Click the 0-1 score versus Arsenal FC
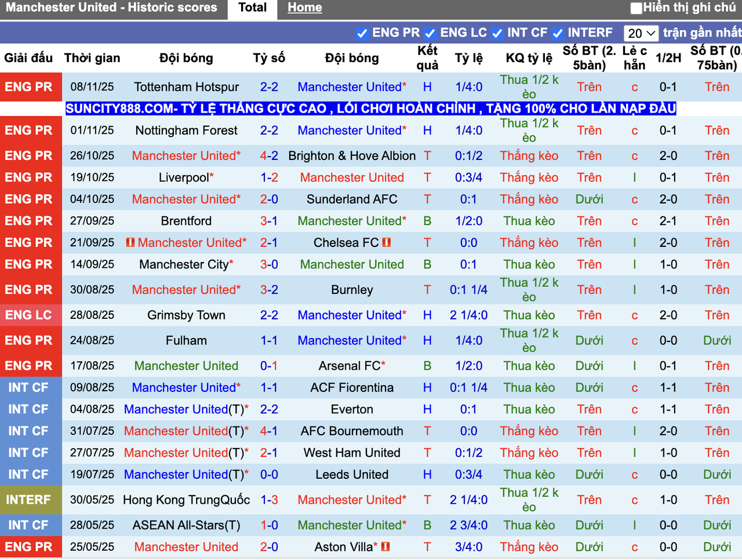Screen dimensions: 742x560 click(x=269, y=366)
